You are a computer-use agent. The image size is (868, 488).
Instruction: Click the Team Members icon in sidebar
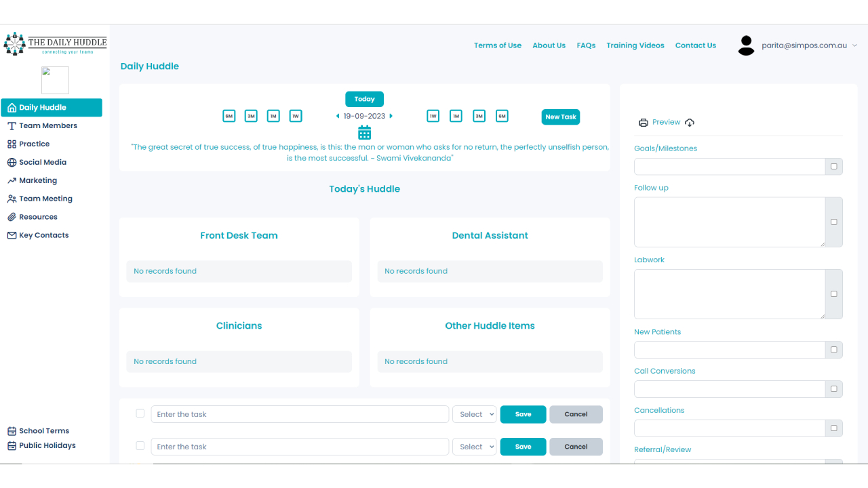(11, 125)
